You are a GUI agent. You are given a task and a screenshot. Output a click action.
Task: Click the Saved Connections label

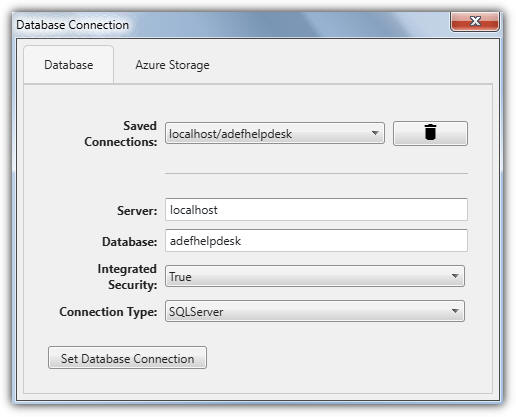[121, 134]
